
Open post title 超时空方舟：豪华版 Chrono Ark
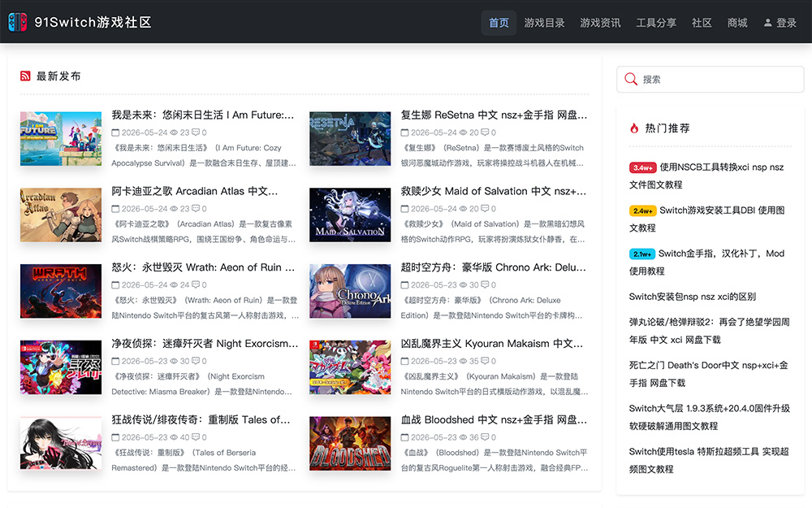(494, 267)
